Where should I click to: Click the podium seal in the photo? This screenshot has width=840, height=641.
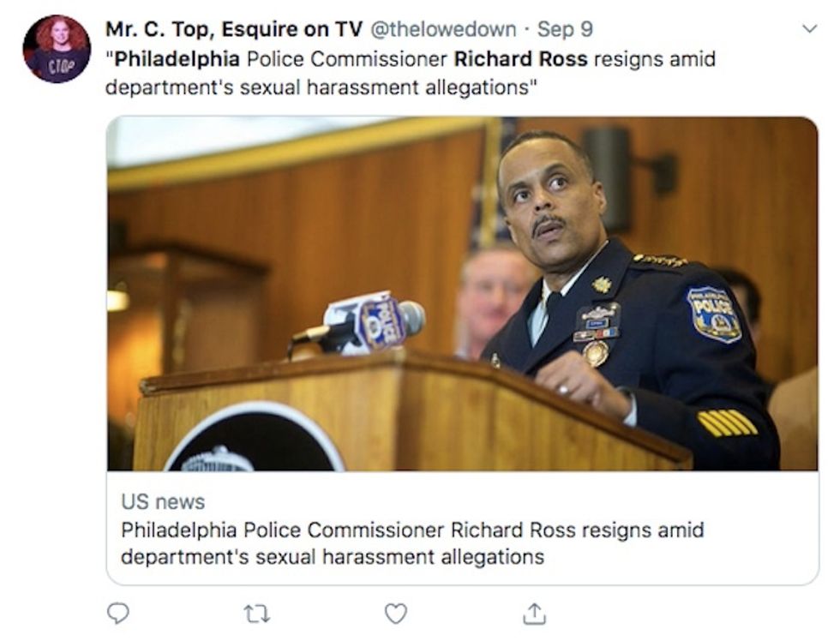(255, 438)
